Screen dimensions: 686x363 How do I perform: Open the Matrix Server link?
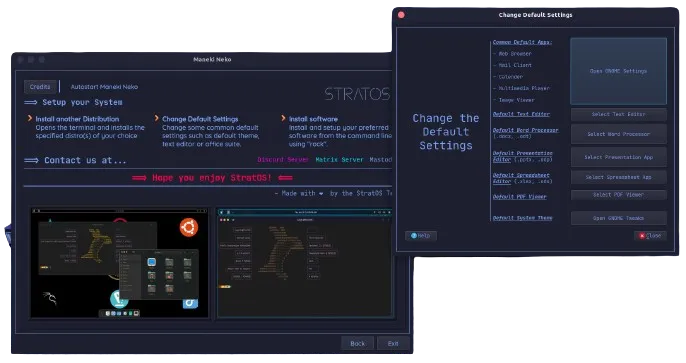pos(340,160)
